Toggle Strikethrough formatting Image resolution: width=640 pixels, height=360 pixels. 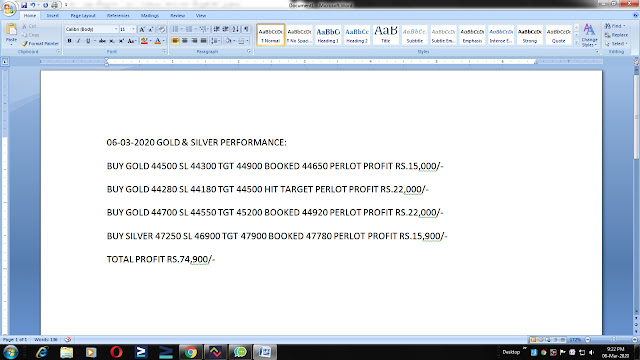pyautogui.click(x=102, y=41)
